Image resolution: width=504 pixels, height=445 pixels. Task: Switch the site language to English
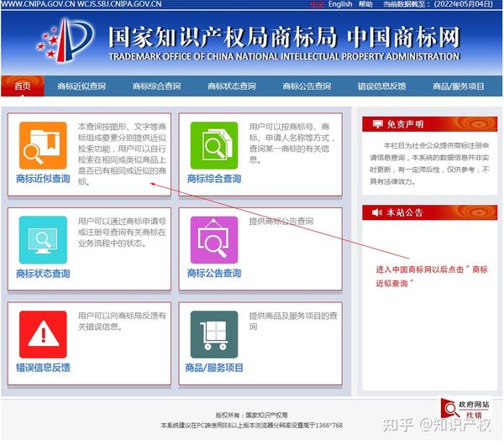340,4
